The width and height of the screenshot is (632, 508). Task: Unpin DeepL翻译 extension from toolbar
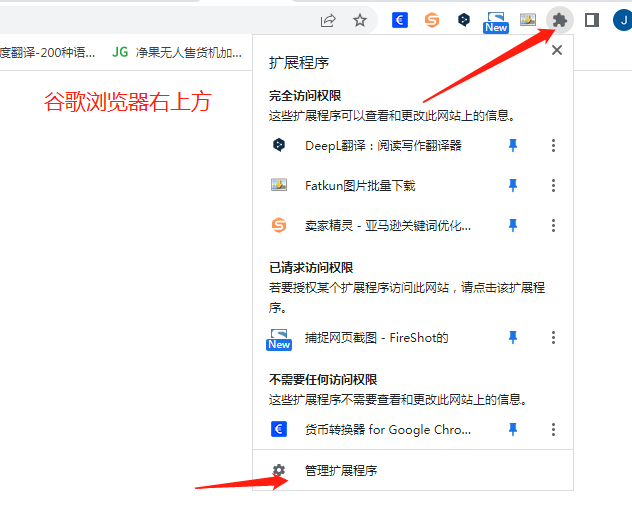point(513,145)
